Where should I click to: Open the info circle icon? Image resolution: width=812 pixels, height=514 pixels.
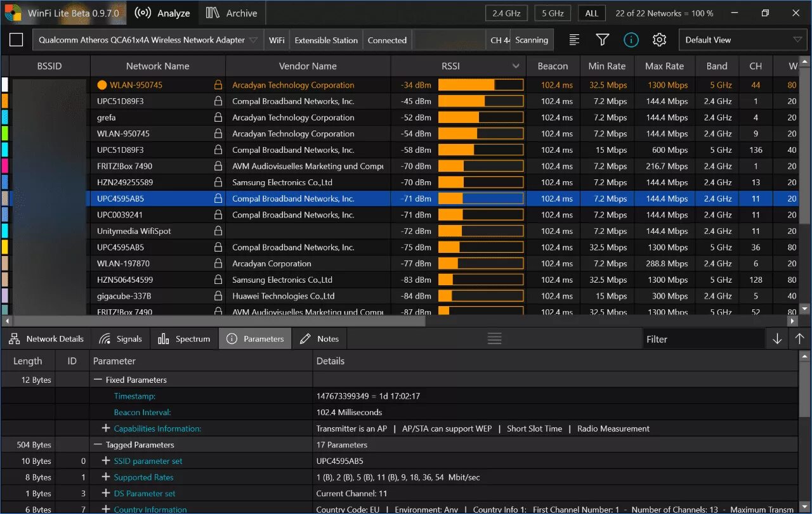[x=631, y=40]
